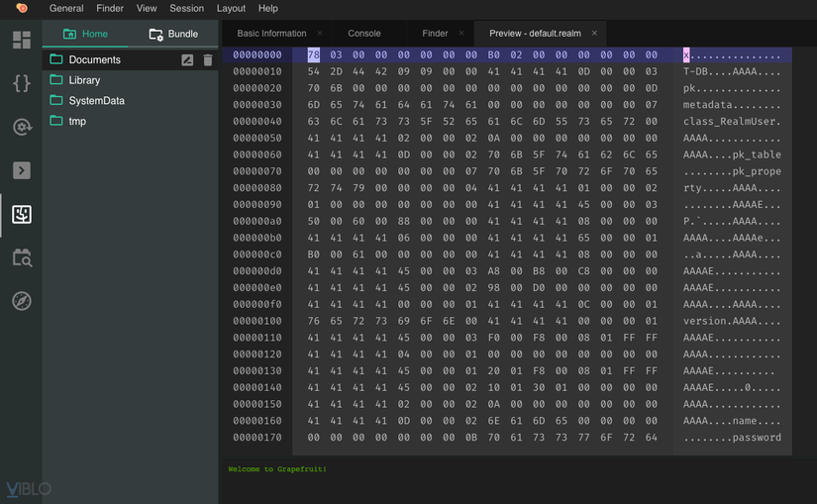Open the Layout menu
The height and width of the screenshot is (504, 817).
point(231,9)
